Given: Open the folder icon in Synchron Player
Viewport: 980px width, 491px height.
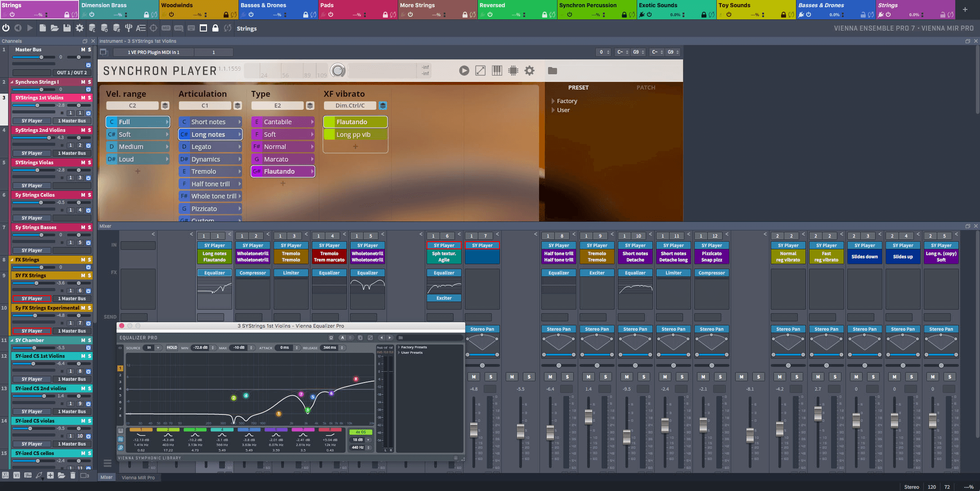Looking at the screenshot, I should pyautogui.click(x=553, y=71).
